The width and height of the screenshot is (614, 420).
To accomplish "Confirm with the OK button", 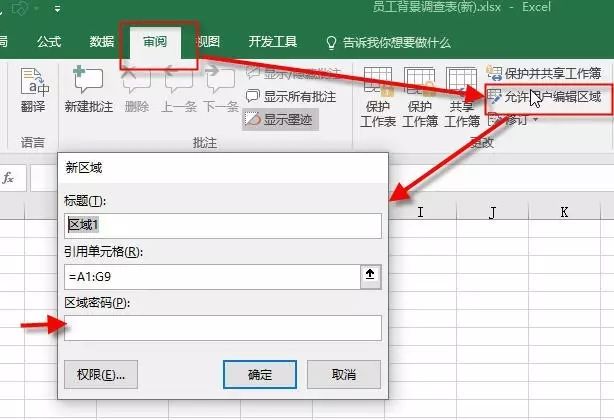I will (260, 375).
